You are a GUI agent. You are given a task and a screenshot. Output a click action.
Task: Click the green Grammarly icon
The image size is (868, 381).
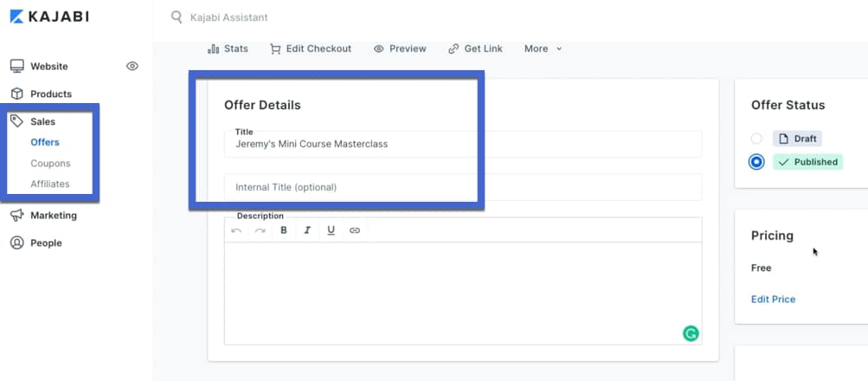pyautogui.click(x=690, y=333)
